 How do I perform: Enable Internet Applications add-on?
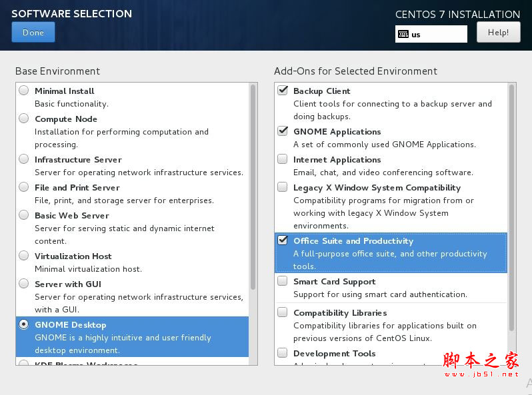click(x=283, y=159)
